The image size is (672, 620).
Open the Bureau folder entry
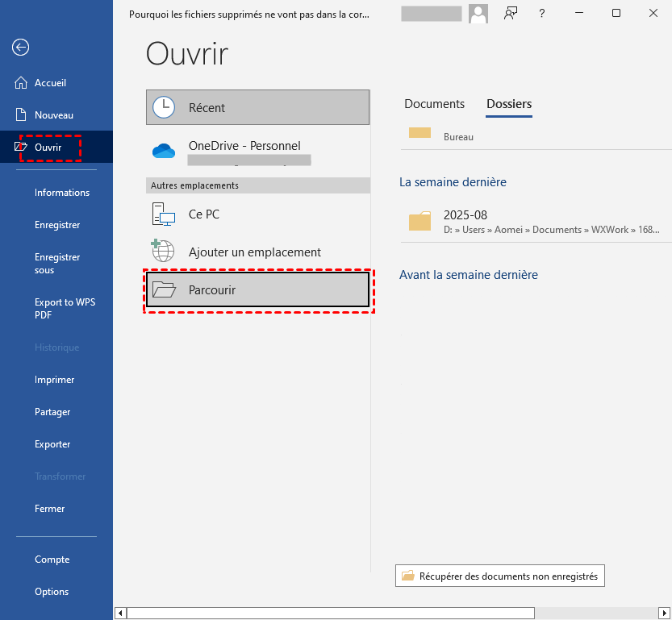[x=536, y=136]
